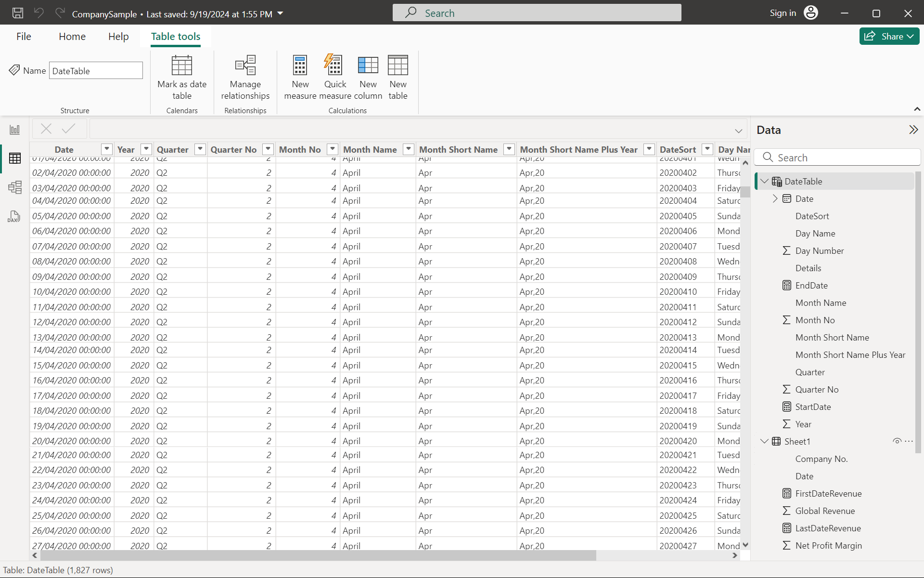Open Quick measure tool
The height and width of the screenshot is (578, 924).
click(335, 77)
